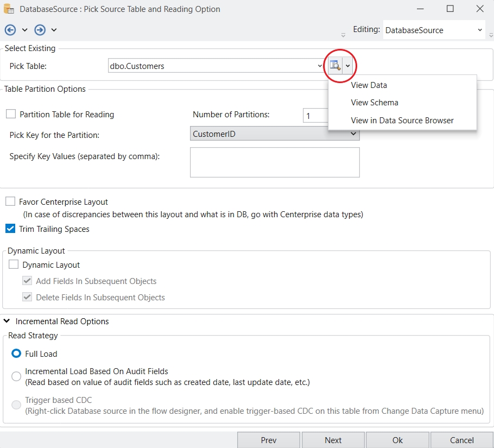Check the Favor Centerprise Layout option

(10, 201)
